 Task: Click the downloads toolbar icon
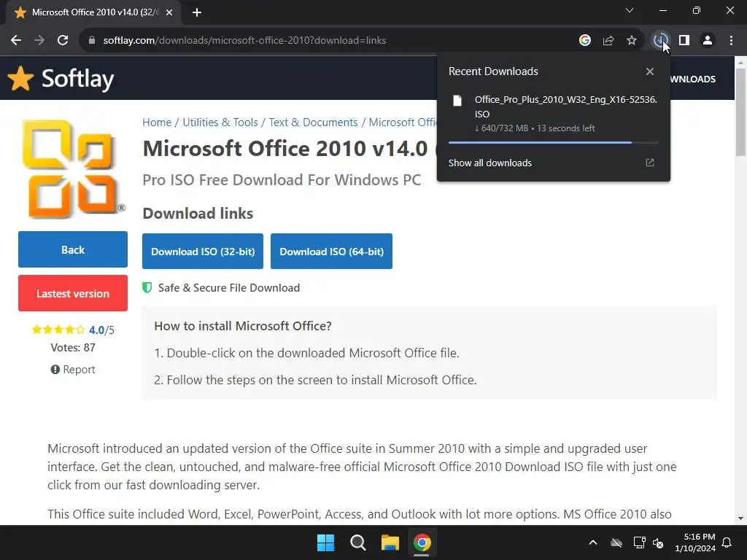[x=660, y=41]
